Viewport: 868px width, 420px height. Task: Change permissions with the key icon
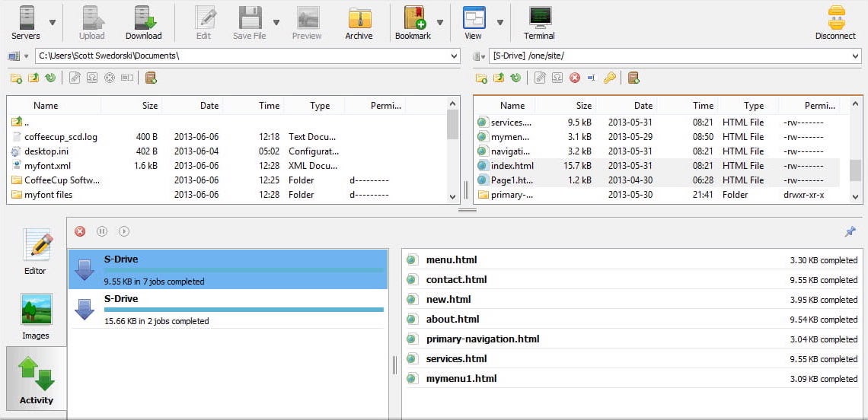(609, 78)
